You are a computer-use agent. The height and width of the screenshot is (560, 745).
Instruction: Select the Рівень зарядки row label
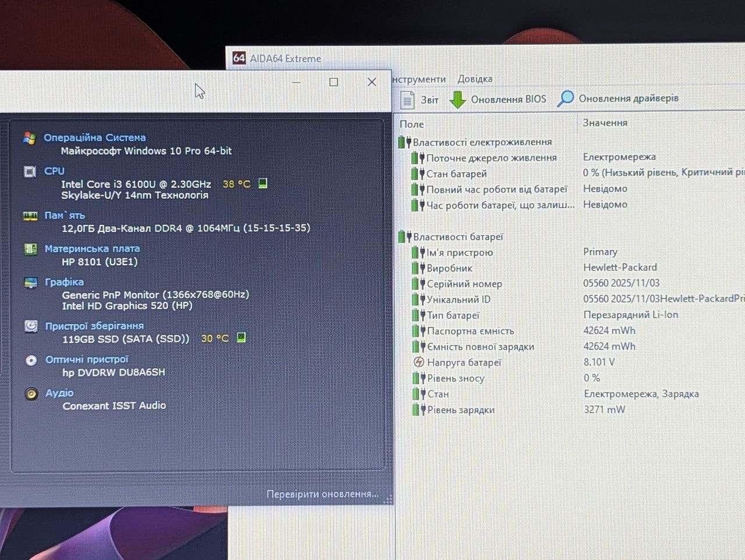click(x=461, y=409)
